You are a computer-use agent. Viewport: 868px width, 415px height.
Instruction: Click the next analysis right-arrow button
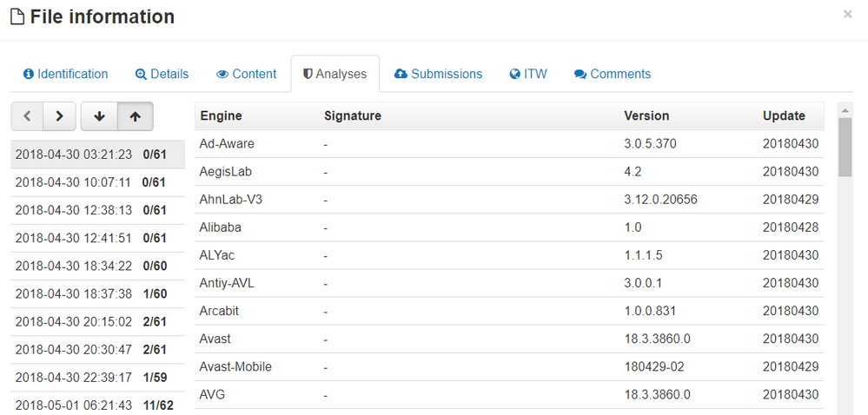pos(59,116)
